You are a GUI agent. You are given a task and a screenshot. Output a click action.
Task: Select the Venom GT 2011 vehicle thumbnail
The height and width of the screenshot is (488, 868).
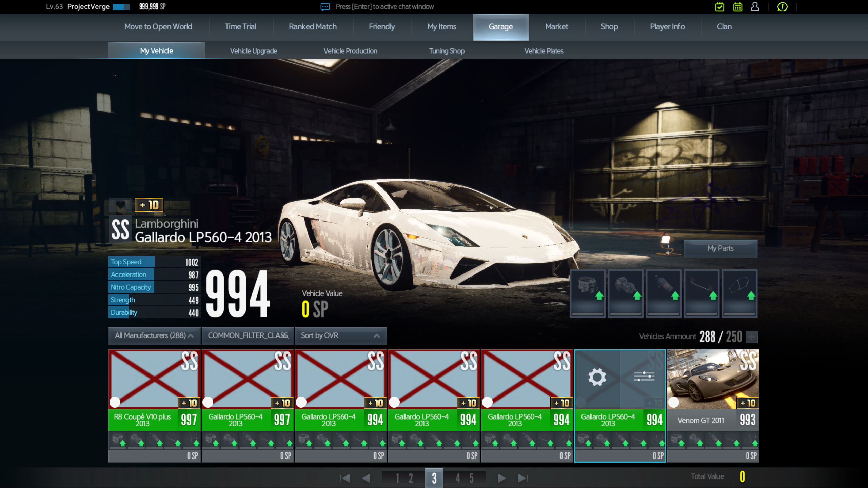point(713,379)
